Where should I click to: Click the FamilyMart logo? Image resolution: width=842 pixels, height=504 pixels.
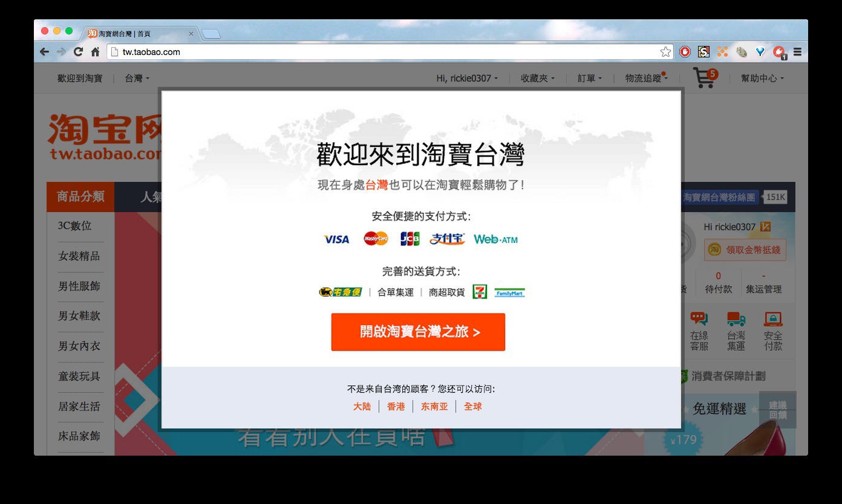point(509,292)
